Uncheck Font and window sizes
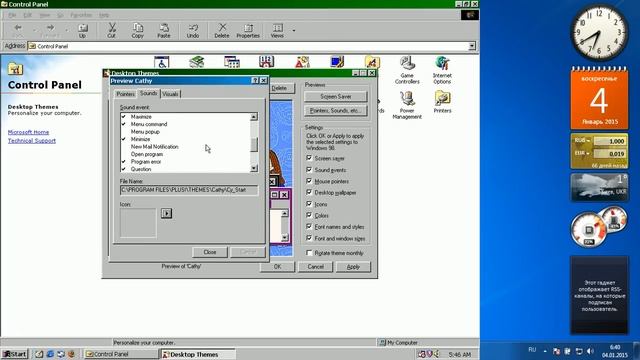The height and width of the screenshot is (360, 640). point(309,238)
